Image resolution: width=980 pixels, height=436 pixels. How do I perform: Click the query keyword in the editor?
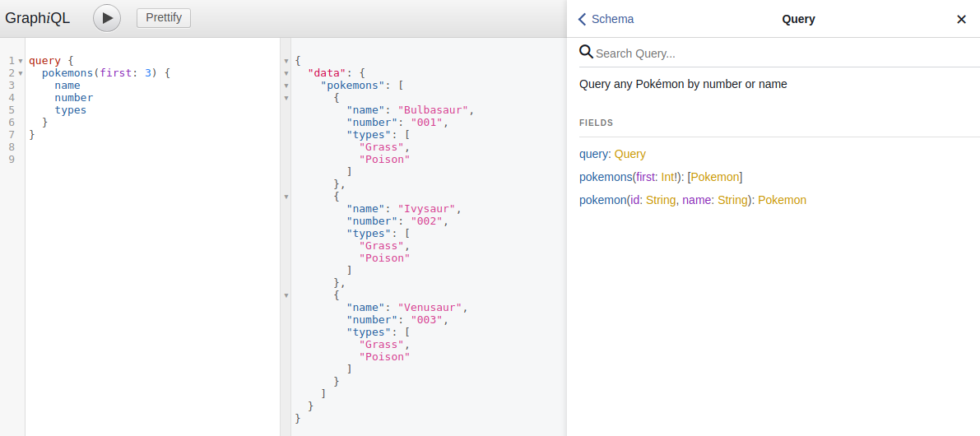[x=45, y=61]
